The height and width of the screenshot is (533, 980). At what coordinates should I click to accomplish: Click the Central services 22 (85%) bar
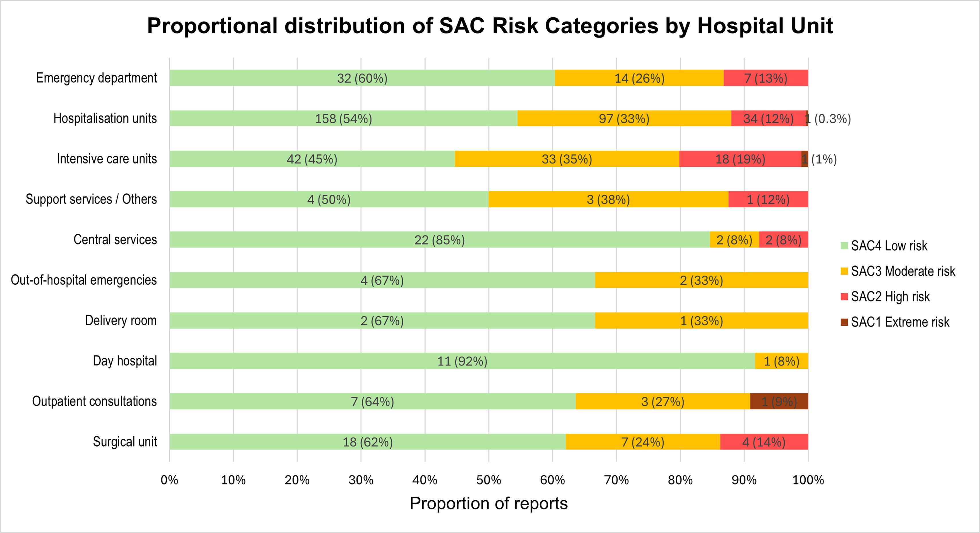click(x=440, y=239)
